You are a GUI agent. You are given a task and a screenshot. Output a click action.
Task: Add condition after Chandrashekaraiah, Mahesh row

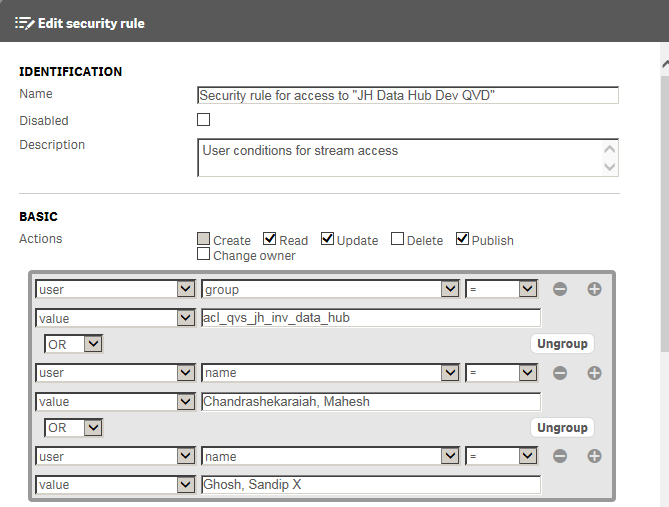pyautogui.click(x=594, y=373)
